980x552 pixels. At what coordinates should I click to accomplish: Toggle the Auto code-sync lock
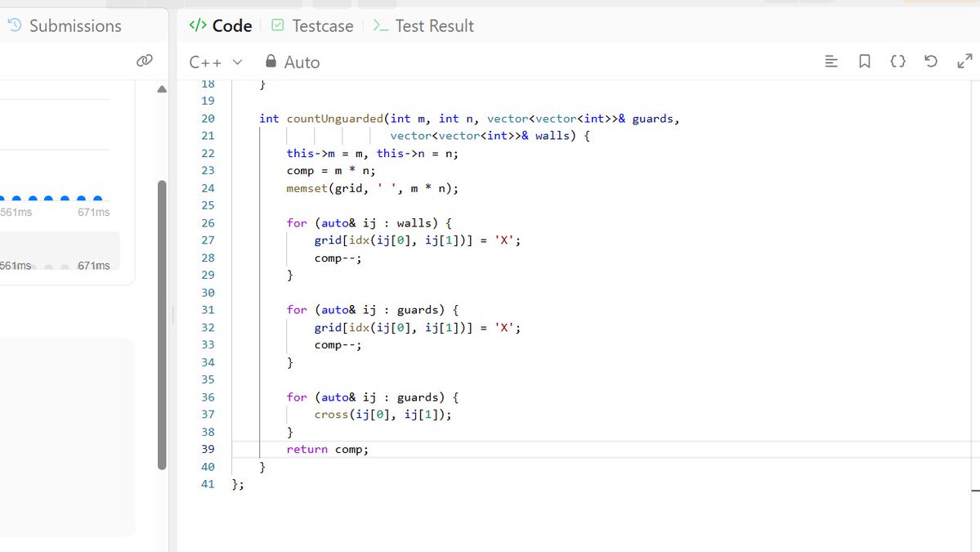pos(271,61)
